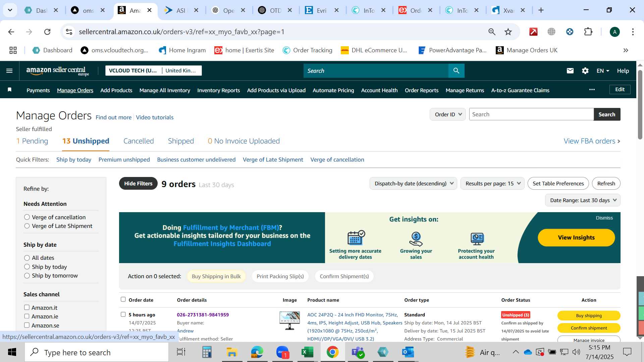Screen dimensions: 644x362
Task: Click the red arrow extension icon
Action: pos(533,32)
